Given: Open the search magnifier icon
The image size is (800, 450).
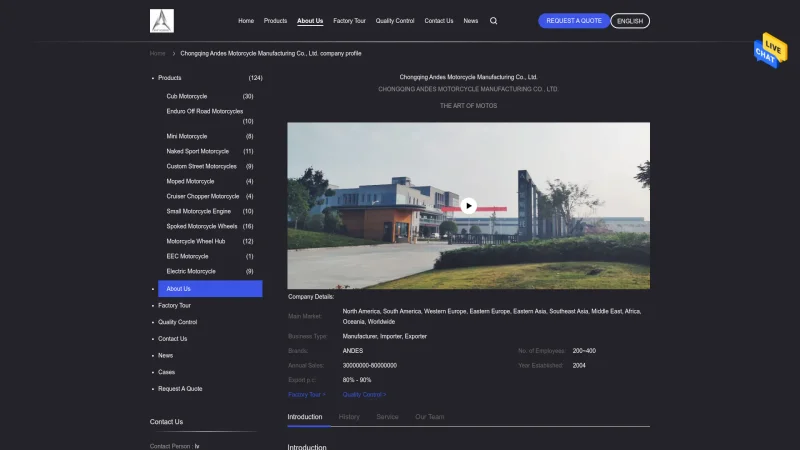Looking at the screenshot, I should 493,21.
